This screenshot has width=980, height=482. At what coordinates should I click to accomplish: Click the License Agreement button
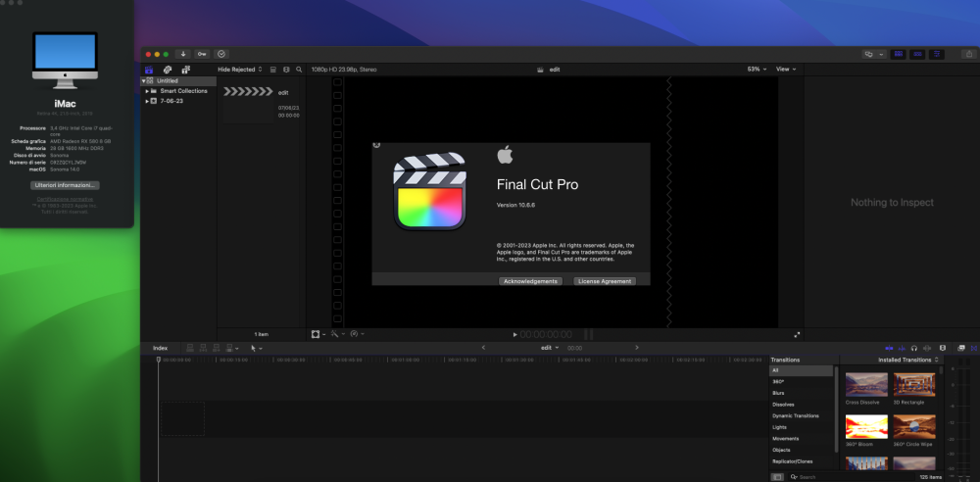[605, 281]
